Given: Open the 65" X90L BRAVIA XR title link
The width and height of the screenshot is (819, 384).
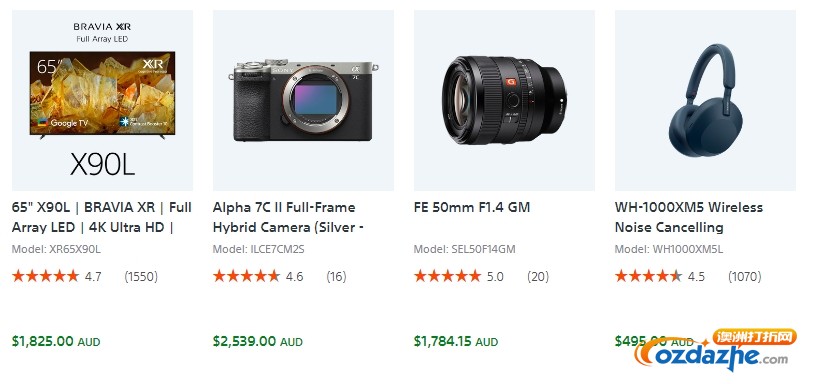Looking at the screenshot, I should click(102, 217).
